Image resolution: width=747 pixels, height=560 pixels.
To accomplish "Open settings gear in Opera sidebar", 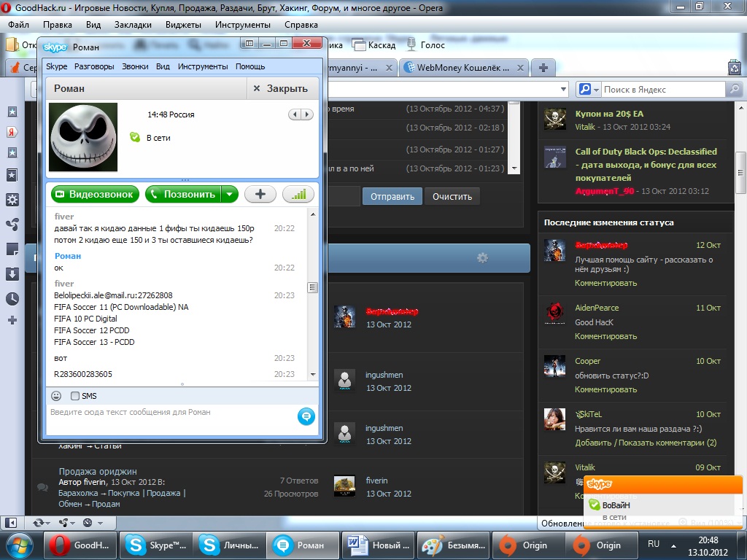I will click(12, 200).
